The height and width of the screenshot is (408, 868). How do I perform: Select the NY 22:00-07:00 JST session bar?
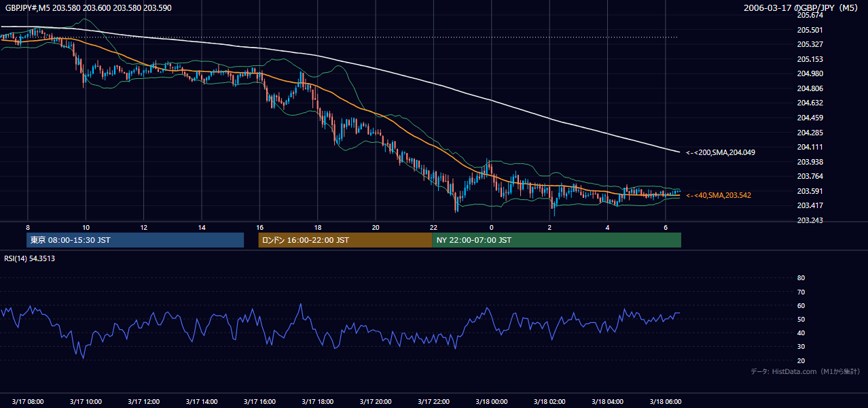pos(556,240)
